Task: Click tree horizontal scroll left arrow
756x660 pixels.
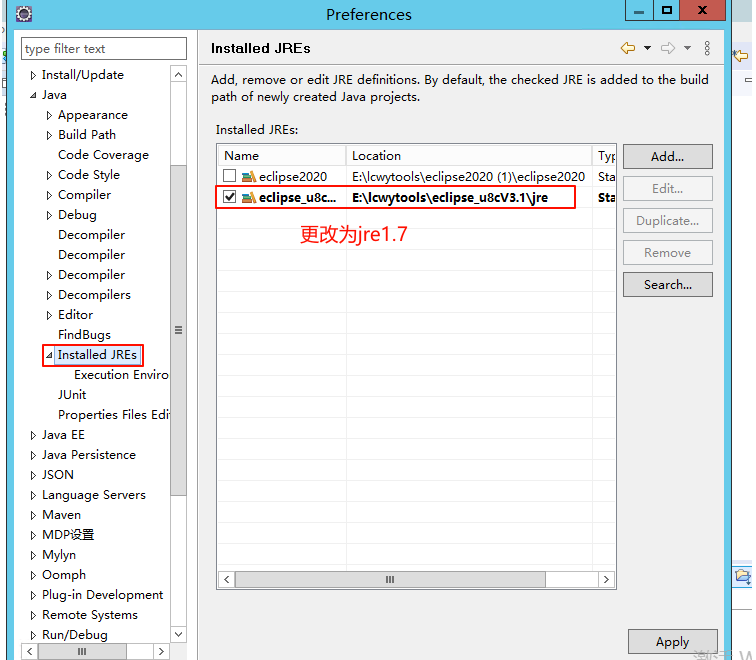Action: [x=29, y=651]
